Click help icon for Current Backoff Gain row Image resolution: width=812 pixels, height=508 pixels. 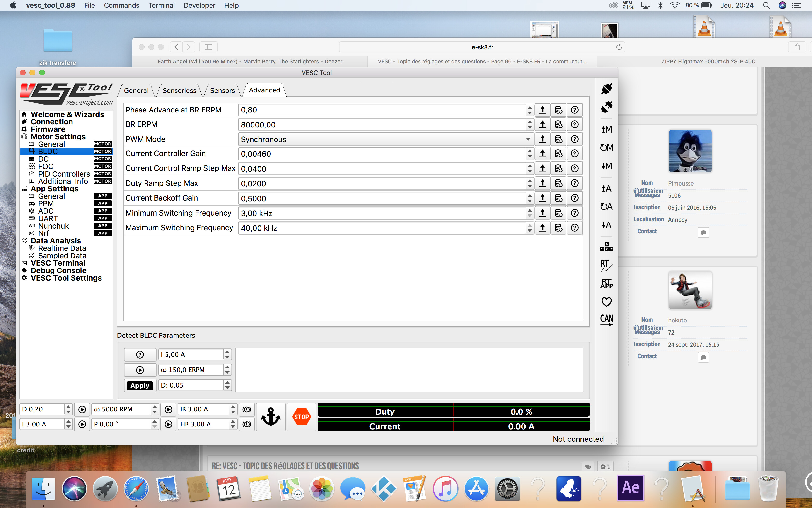tap(574, 198)
